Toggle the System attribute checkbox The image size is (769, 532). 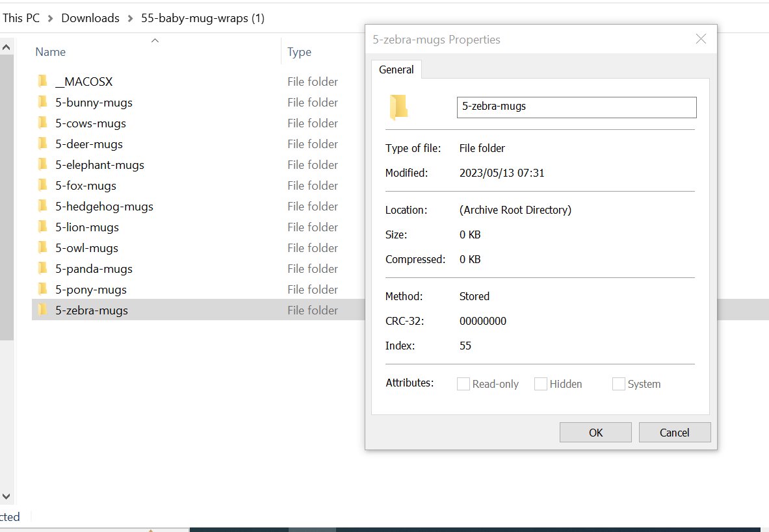coord(618,384)
